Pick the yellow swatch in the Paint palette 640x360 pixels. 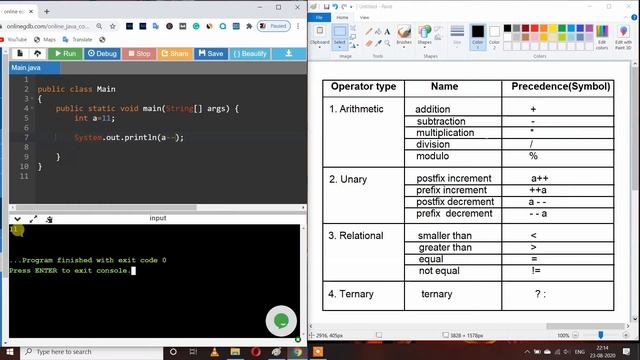[x=553, y=28]
